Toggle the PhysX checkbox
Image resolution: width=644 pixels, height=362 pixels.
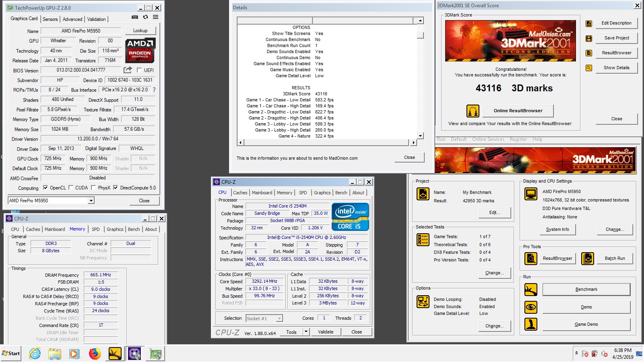[x=93, y=187]
